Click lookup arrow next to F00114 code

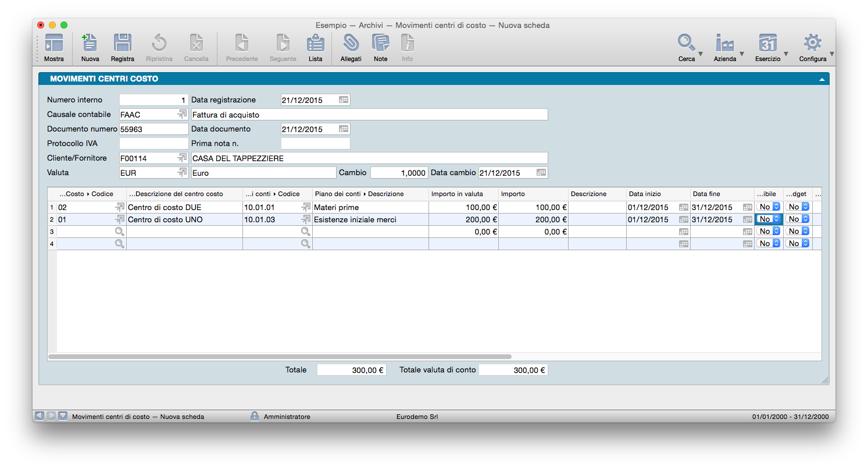(x=182, y=158)
